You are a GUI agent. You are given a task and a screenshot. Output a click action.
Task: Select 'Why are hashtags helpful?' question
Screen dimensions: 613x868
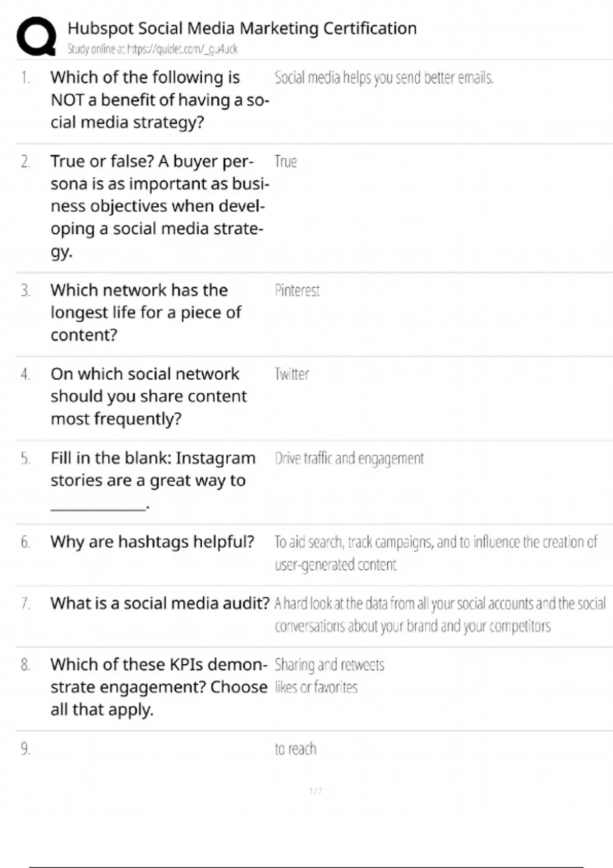click(152, 542)
